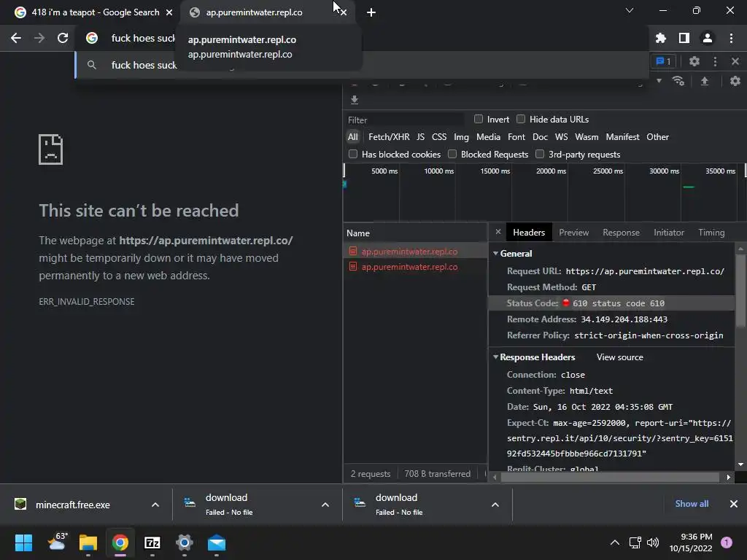Image resolution: width=747 pixels, height=560 pixels.
Task: Filter requests by Doc type
Action: (540, 136)
